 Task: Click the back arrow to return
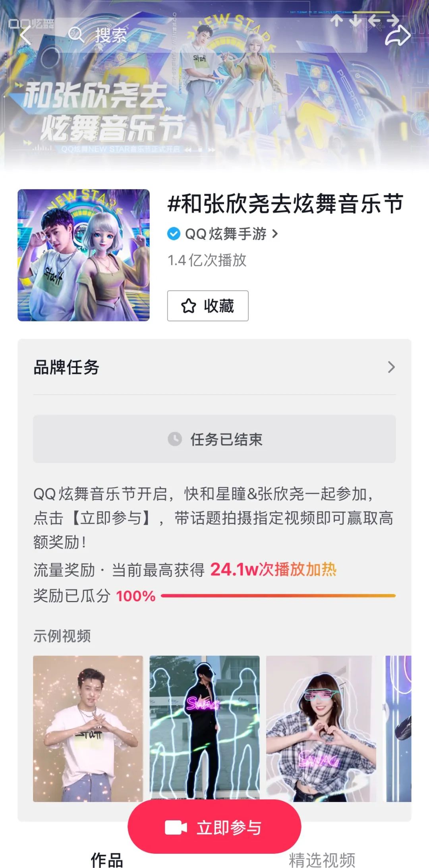pos(25,36)
